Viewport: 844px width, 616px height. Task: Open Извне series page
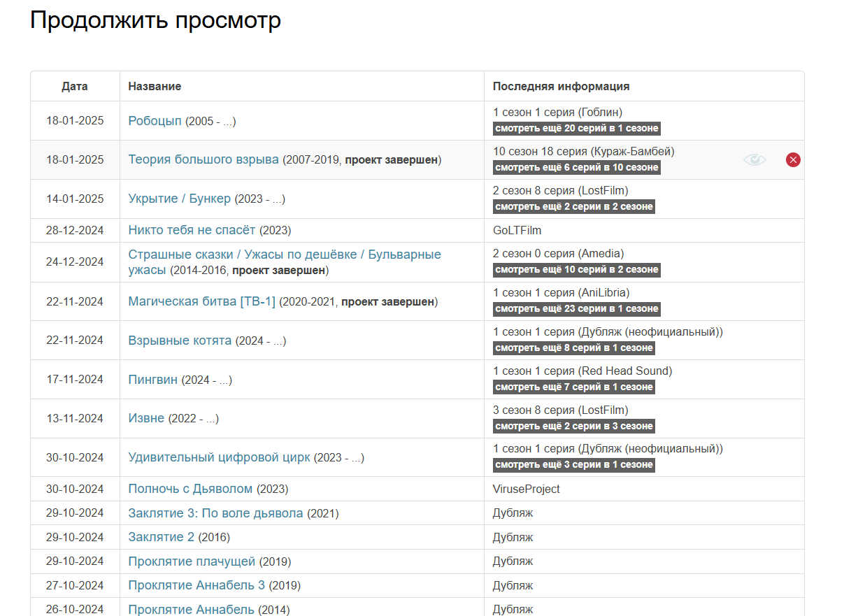[x=146, y=418]
